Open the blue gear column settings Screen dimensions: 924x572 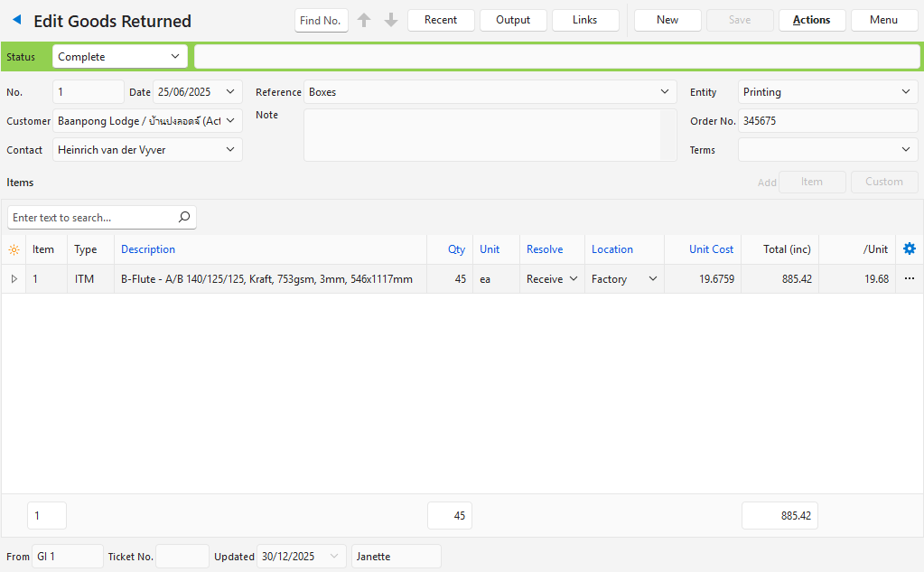[910, 249]
